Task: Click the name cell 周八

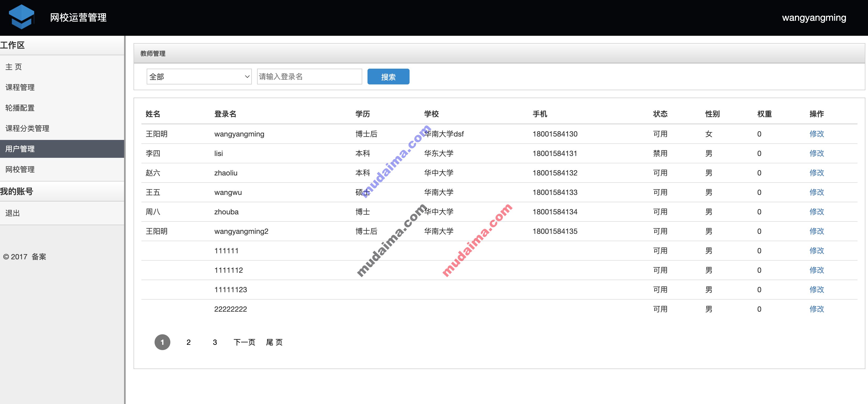Action: [x=153, y=212]
